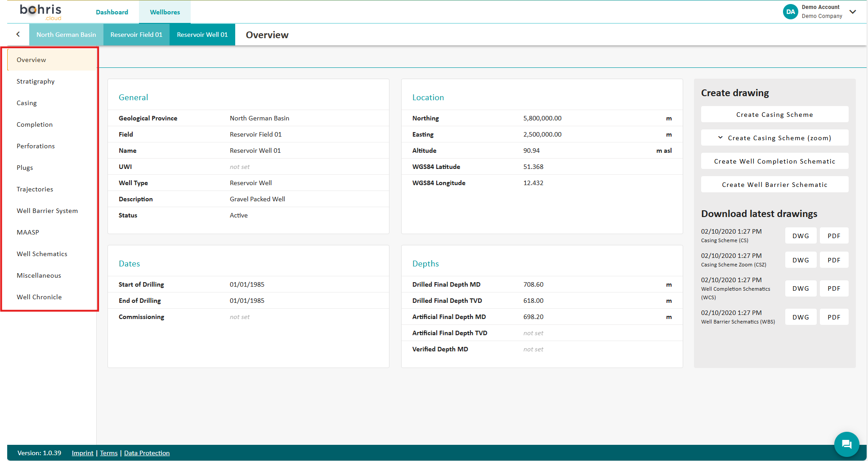Screen dimensions: 868x461
Task: Expand the Demo Account dropdown arrow
Action: point(853,12)
